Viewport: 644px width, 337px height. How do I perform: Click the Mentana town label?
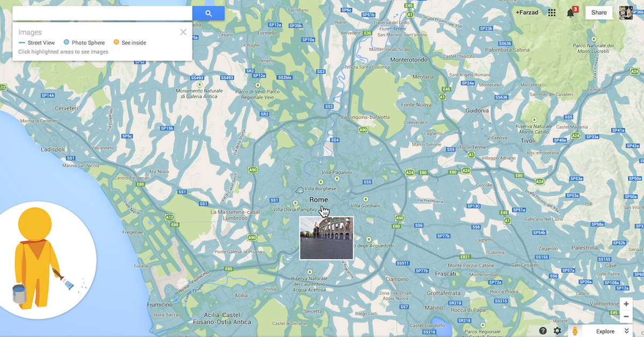[424, 77]
